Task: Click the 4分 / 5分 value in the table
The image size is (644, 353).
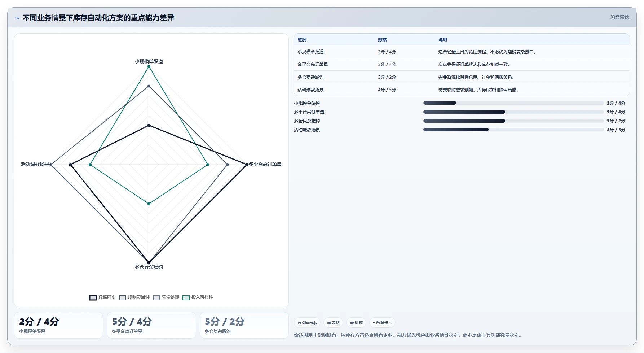Action: click(x=387, y=90)
